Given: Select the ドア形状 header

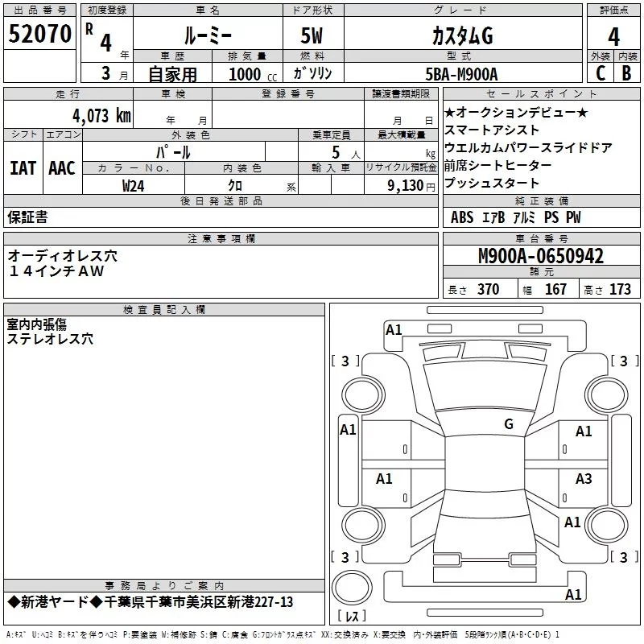Looking at the screenshot, I should [313, 10].
